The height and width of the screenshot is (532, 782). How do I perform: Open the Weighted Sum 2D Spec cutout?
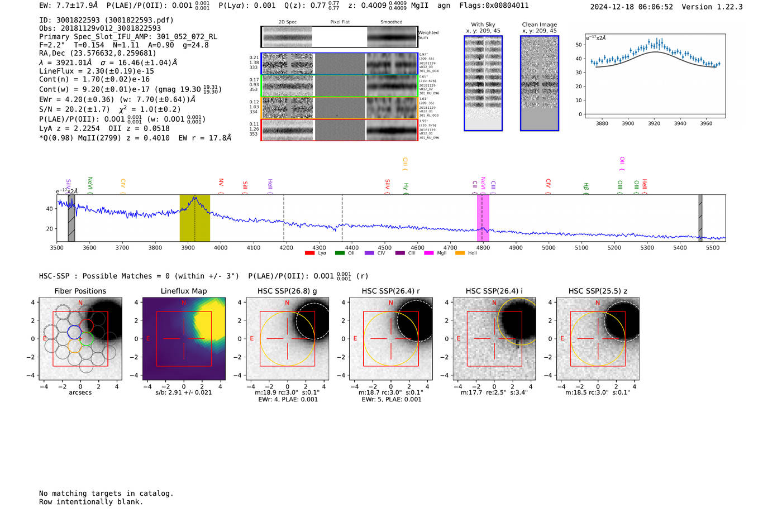[x=287, y=37]
